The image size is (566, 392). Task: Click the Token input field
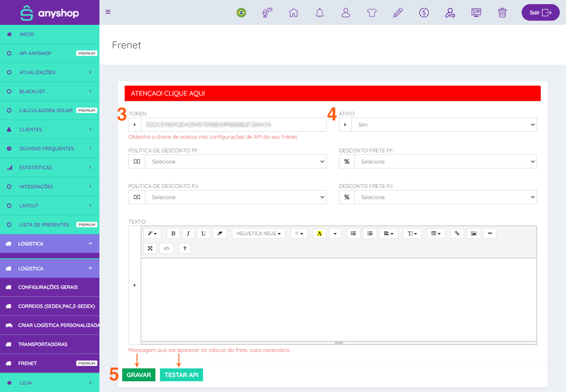(x=233, y=125)
